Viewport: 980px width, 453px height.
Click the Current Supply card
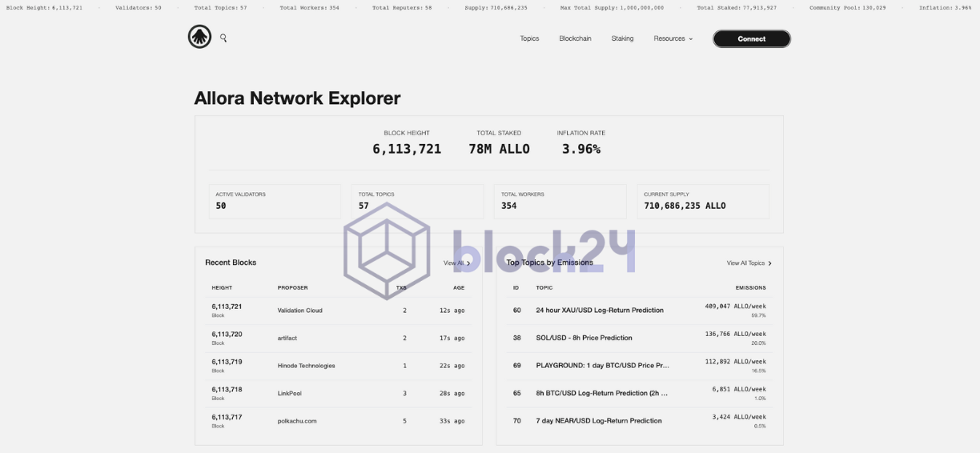coord(703,201)
